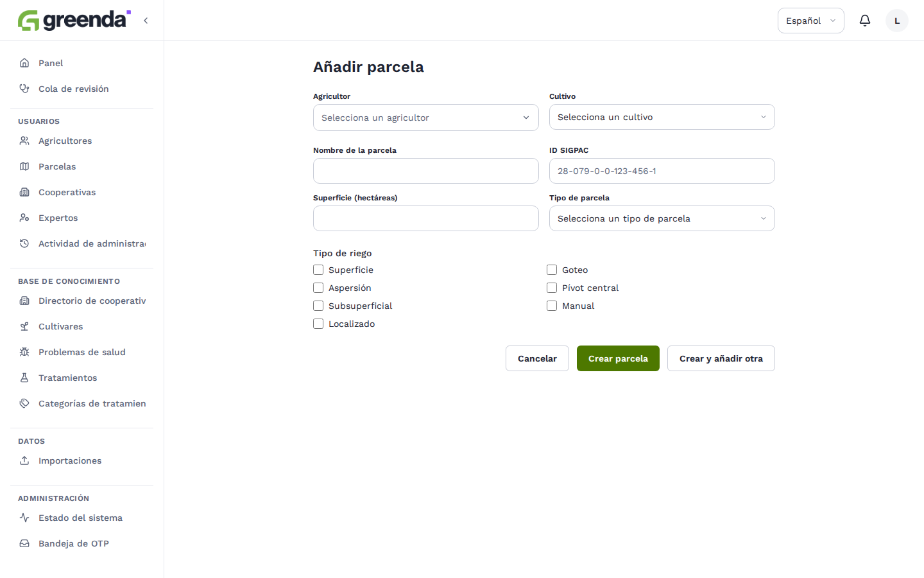Click the Greenda logo
This screenshot has height=578, width=924.
74,21
